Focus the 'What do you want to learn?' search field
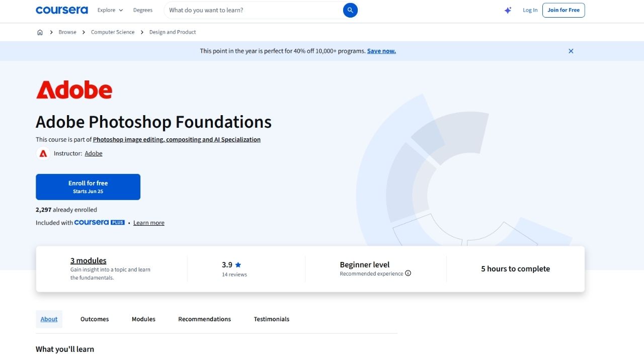Viewport: 644px width, 362px height. [x=254, y=10]
